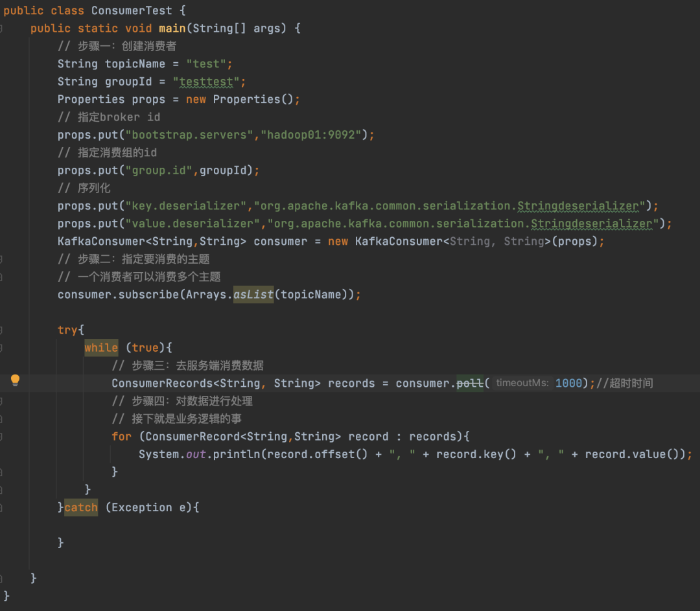Click the consumer variable in KafkaConsumer declaration
Image resolution: width=700 pixels, height=611 pixels.
click(281, 242)
